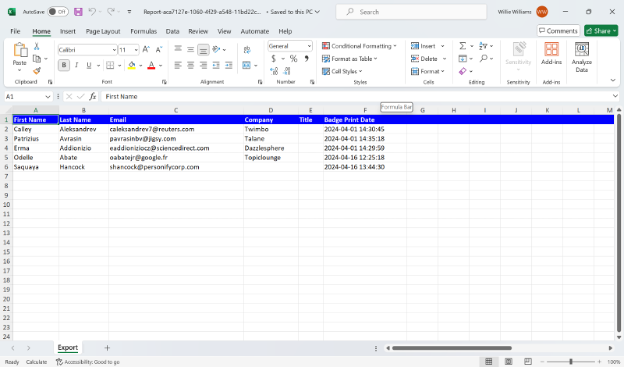This screenshot has height=368, width=624.
Task: Click the Insert Function fx icon
Action: pyautogui.click(x=92, y=96)
